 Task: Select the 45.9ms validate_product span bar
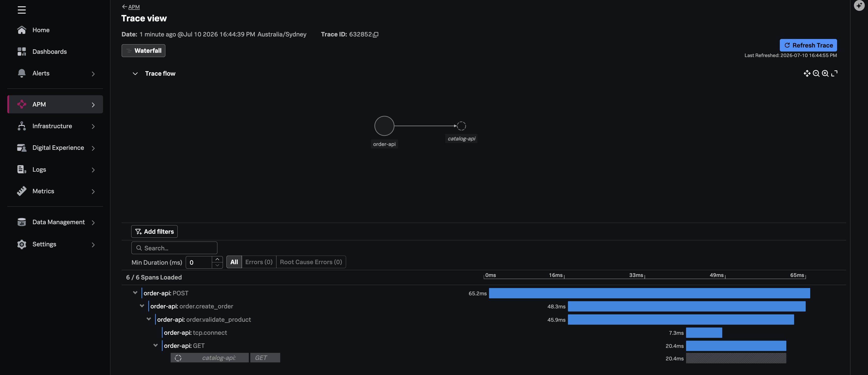pyautogui.click(x=681, y=319)
